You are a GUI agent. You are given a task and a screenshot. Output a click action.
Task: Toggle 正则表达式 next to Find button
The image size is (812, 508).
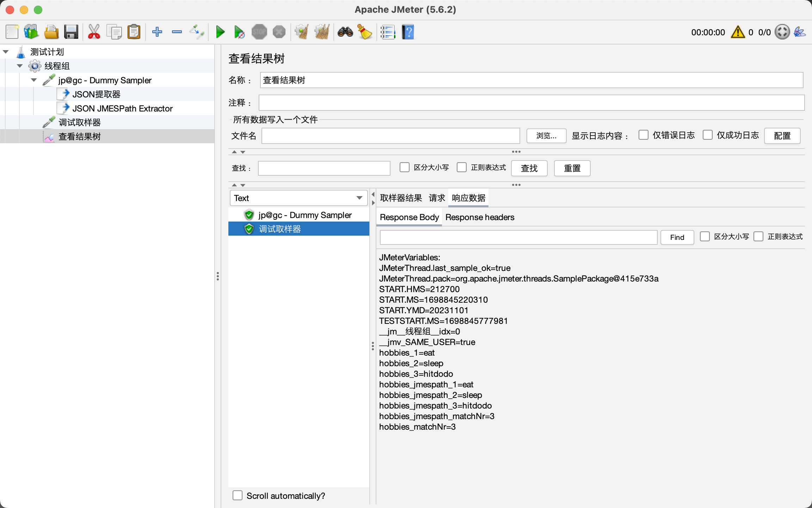[x=758, y=236]
